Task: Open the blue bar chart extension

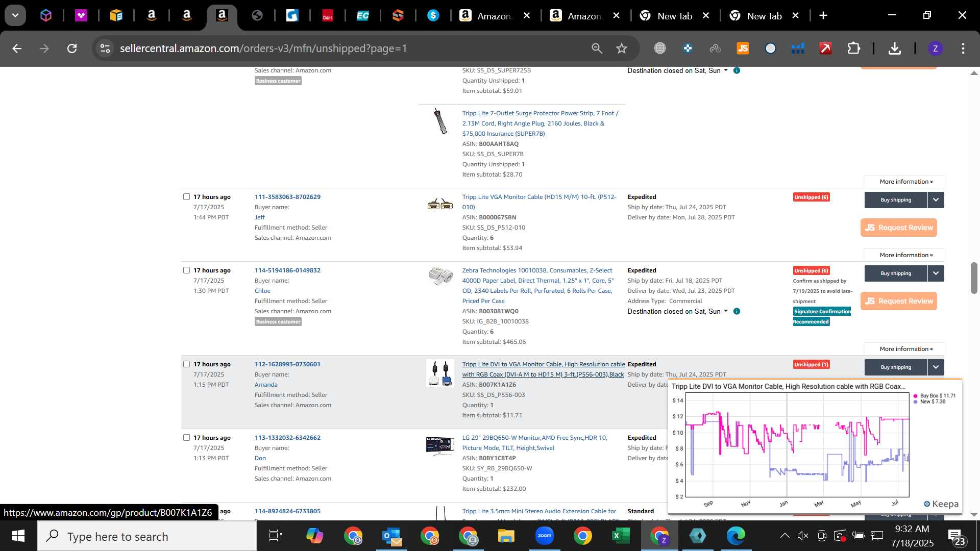Action: tap(798, 48)
